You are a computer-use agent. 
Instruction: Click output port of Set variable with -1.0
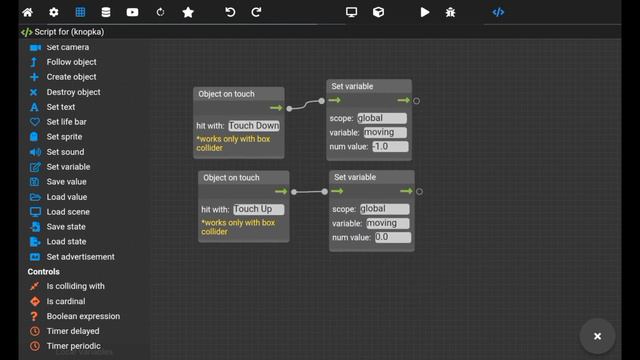click(x=416, y=101)
